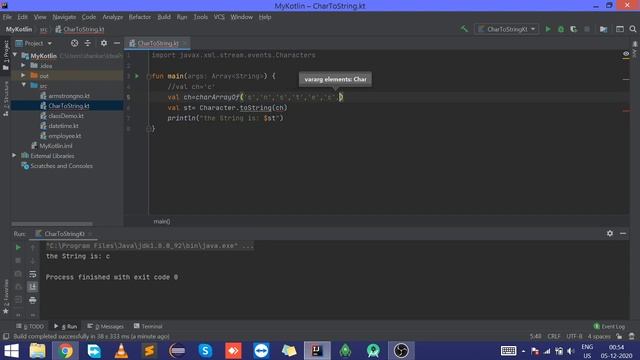Select CharToStringKt tab in Run panel
Screen dimensions: 640x360
[x=64, y=234]
